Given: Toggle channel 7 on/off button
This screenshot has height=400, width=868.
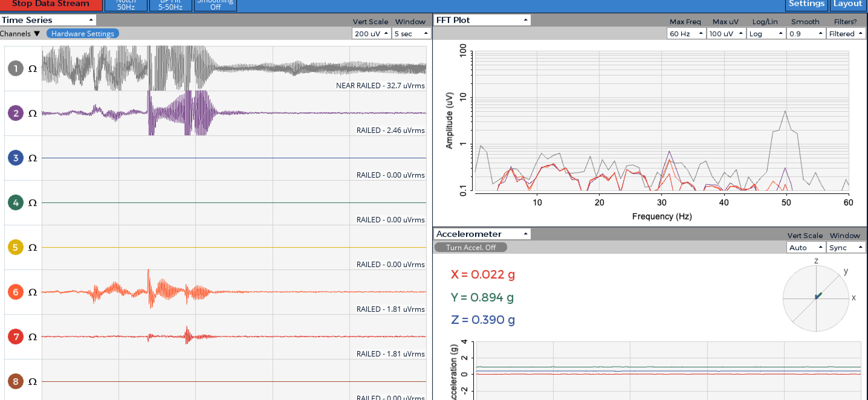Looking at the screenshot, I should point(15,337).
